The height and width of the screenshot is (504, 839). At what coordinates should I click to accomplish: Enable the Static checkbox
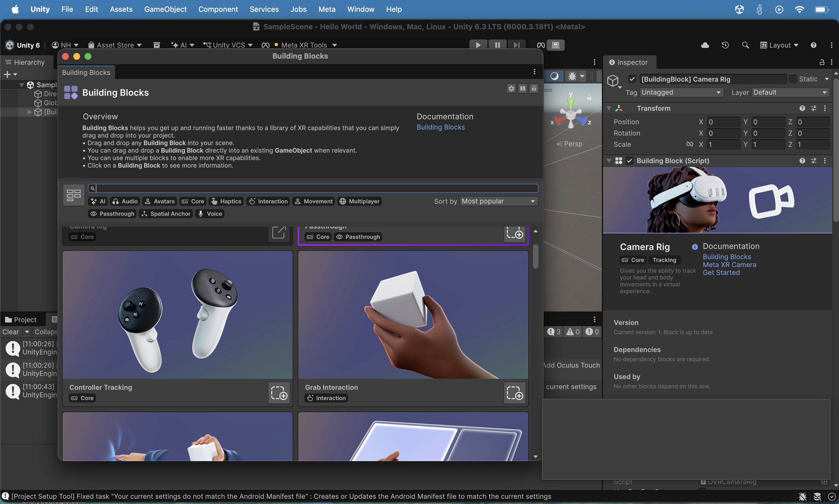coord(793,79)
